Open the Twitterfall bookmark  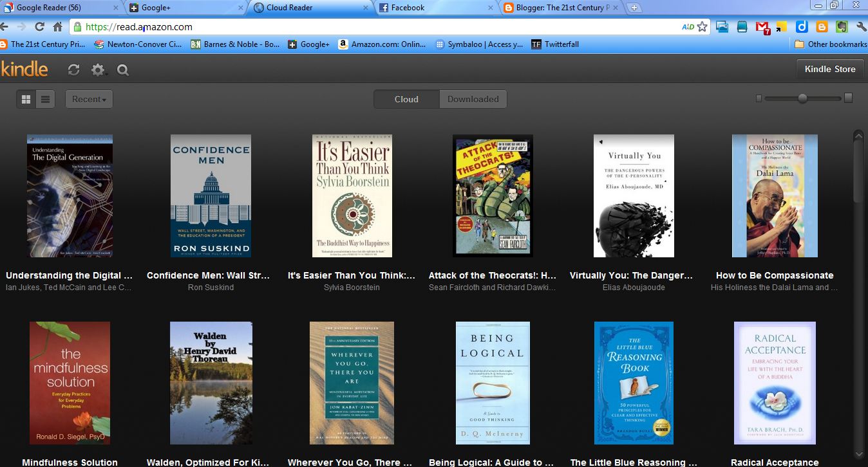point(555,44)
